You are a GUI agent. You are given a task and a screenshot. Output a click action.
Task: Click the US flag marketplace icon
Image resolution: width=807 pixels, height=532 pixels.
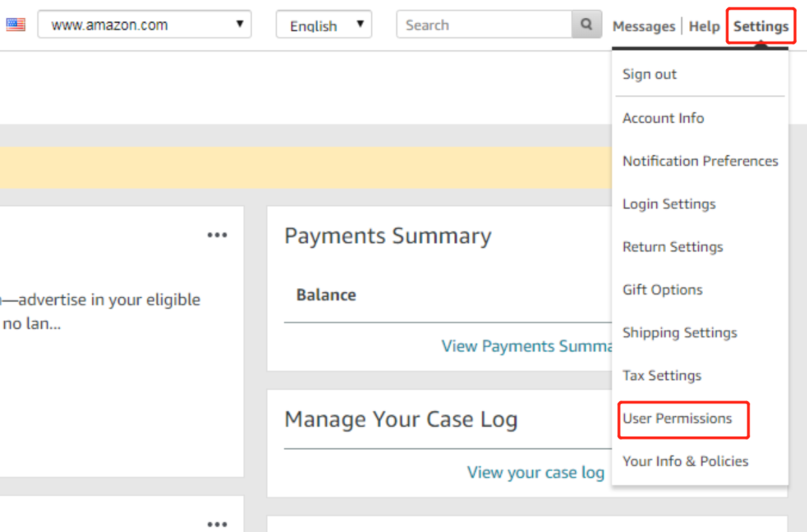16,24
